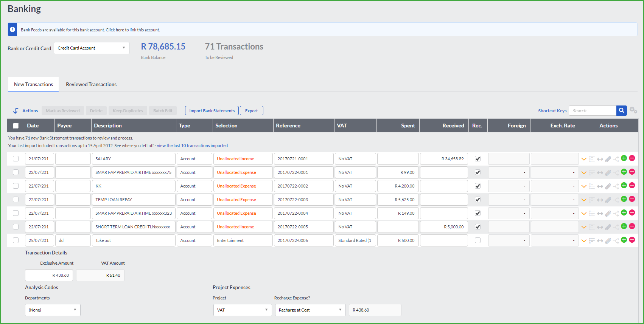Expand details of the SALARY row
The height and width of the screenshot is (324, 644).
tap(584, 159)
